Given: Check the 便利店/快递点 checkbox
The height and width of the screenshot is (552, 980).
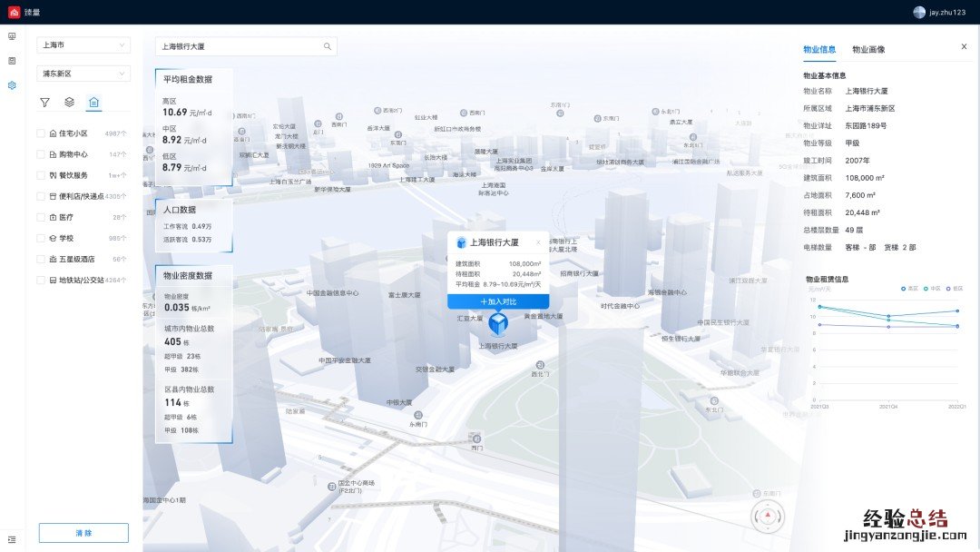Looking at the screenshot, I should point(41,196).
